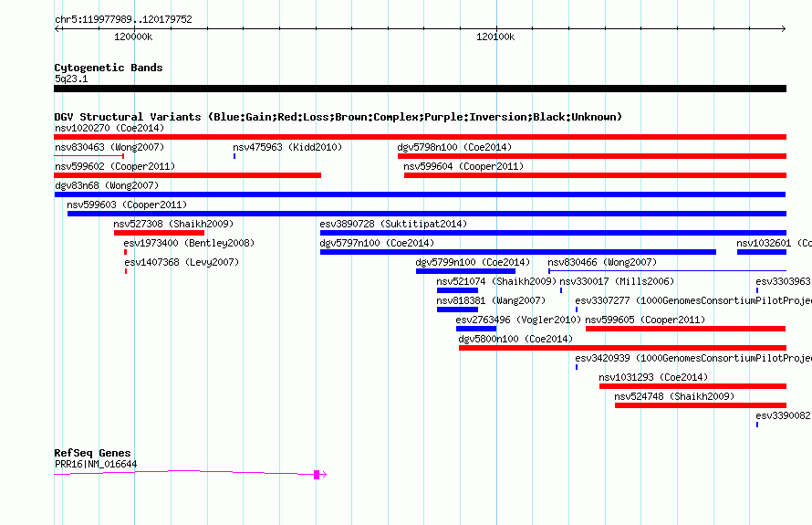Click the PRR16|NM_016644 gene label

[x=96, y=465]
